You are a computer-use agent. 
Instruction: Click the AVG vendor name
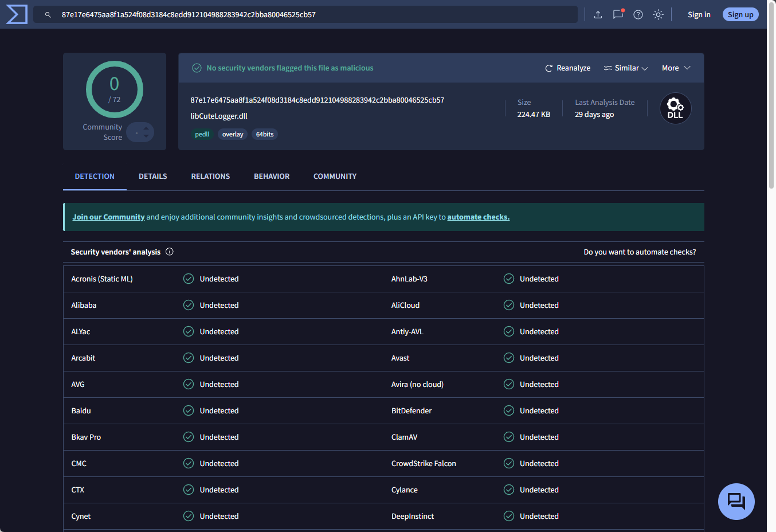78,385
